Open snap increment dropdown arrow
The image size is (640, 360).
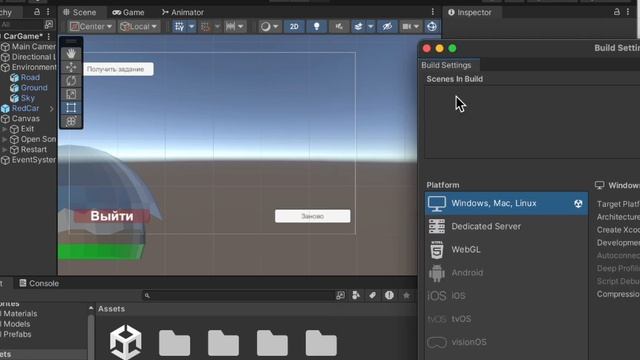point(241,27)
